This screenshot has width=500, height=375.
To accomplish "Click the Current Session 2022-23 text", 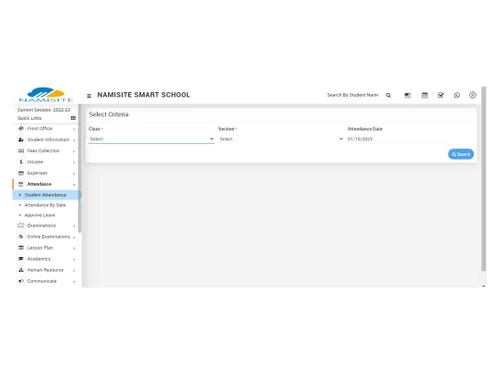I will 44,110.
